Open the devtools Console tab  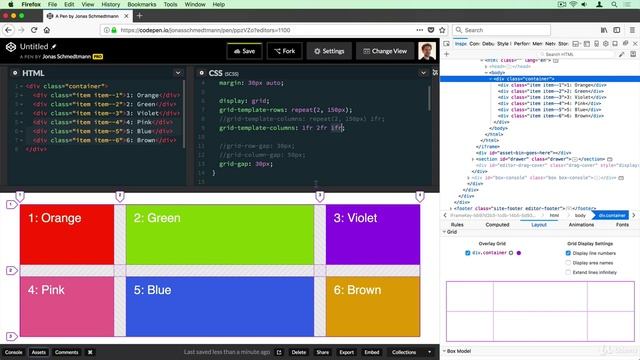[x=474, y=43]
